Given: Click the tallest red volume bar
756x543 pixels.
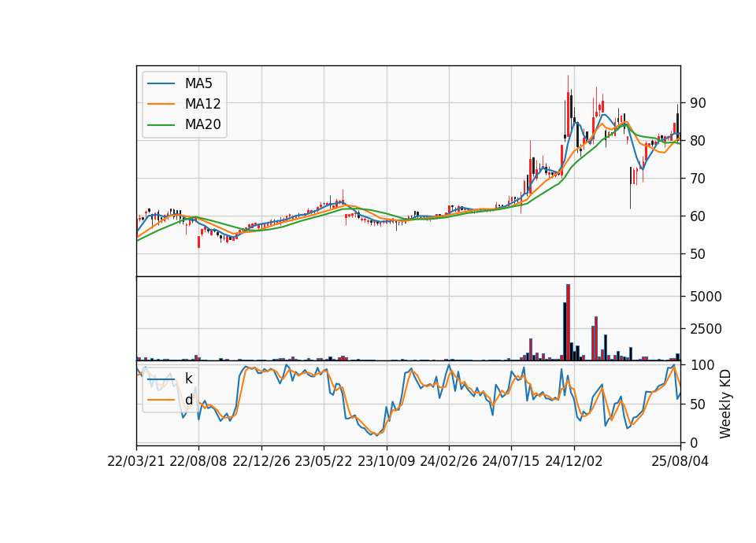Looking at the screenshot, I should tap(568, 323).
